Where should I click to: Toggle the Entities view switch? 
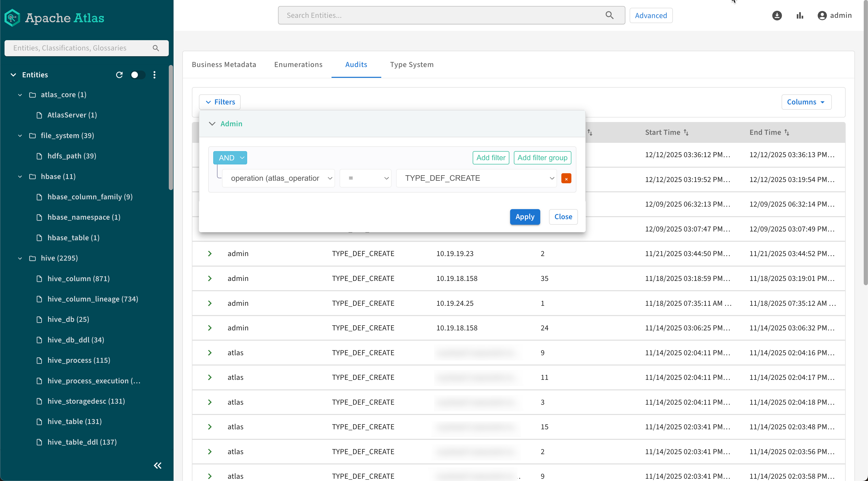coord(137,75)
